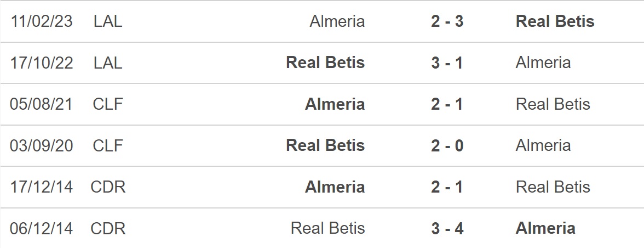The height and width of the screenshot is (248, 644).
Task: Select Almeria in the 03/09/20 row
Action: click(543, 145)
